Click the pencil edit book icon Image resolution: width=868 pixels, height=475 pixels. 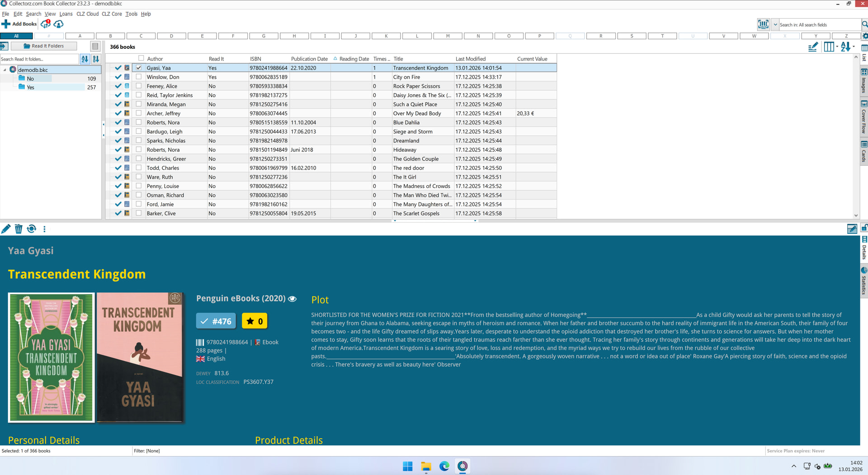click(6, 229)
